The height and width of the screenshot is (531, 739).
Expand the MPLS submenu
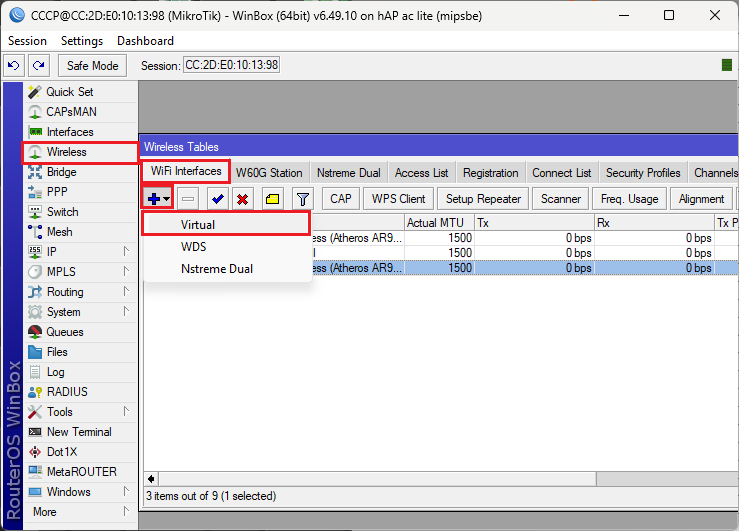pyautogui.click(x=80, y=272)
